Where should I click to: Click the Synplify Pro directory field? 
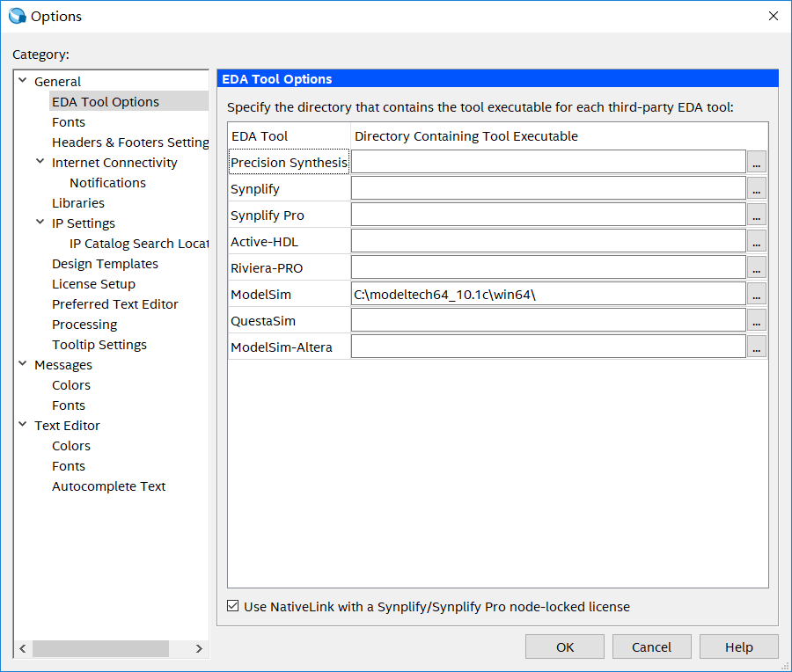pyautogui.click(x=548, y=215)
